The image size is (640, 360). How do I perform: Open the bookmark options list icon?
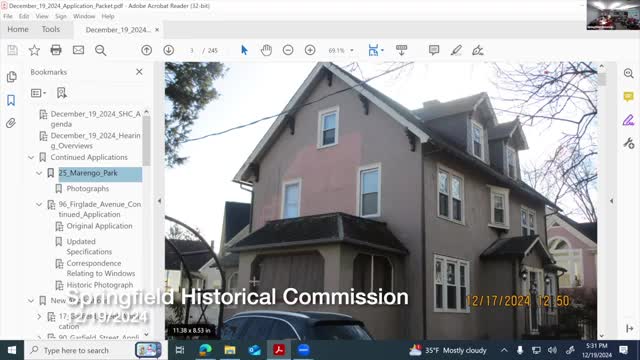[x=38, y=93]
